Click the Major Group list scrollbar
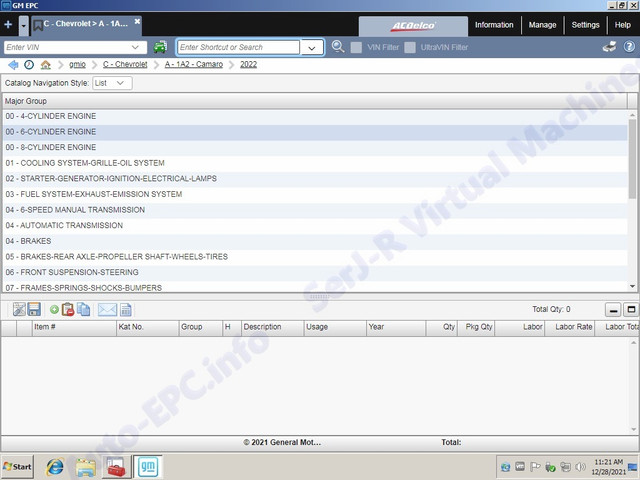Image resolution: width=640 pixels, height=480 pixels. click(x=632, y=159)
